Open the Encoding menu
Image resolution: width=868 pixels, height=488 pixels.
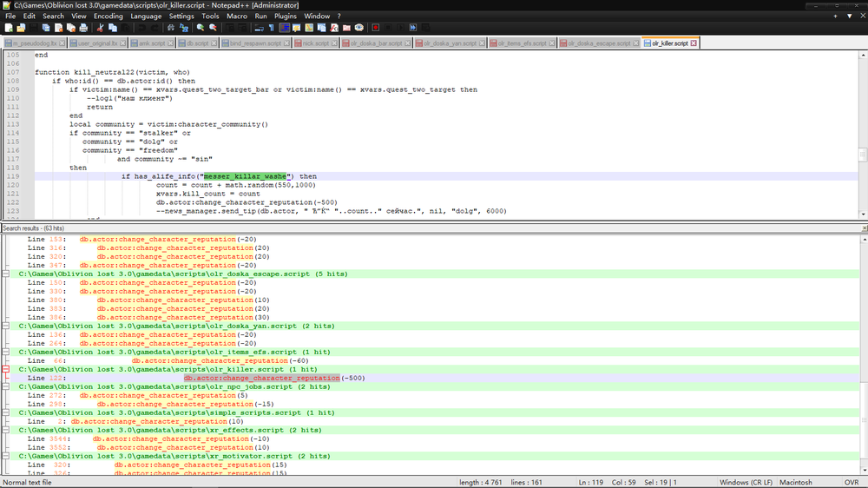(x=108, y=16)
